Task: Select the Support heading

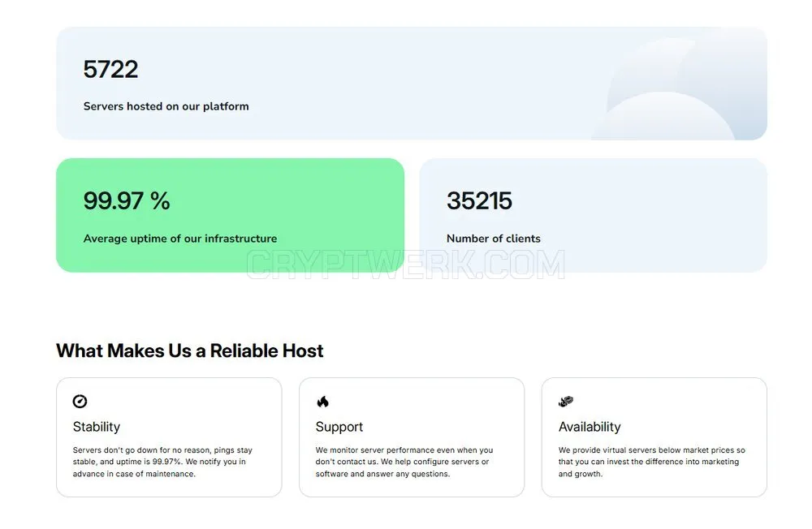Action: [x=339, y=427]
